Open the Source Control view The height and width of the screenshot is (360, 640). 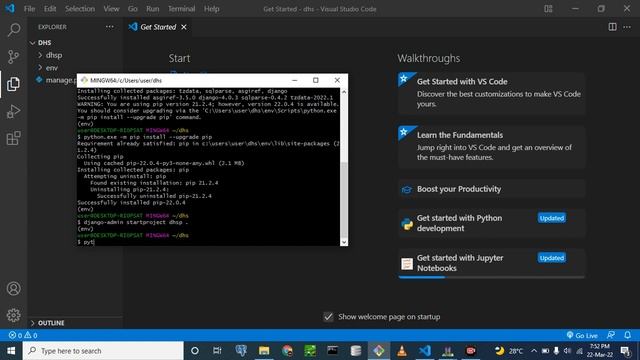point(13,56)
